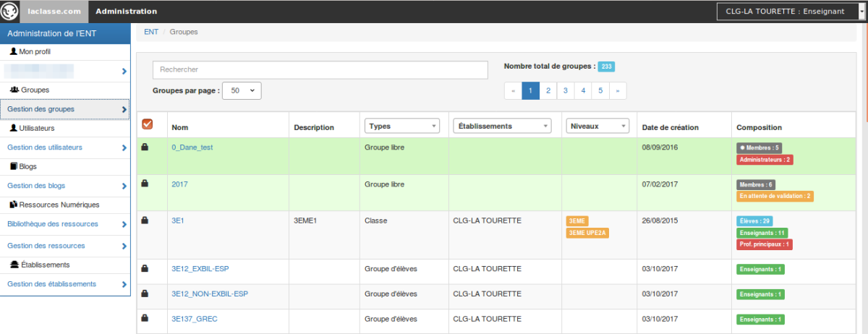868x334 pixels.
Task: Switch to Administration tab in top bar
Action: pos(126,12)
